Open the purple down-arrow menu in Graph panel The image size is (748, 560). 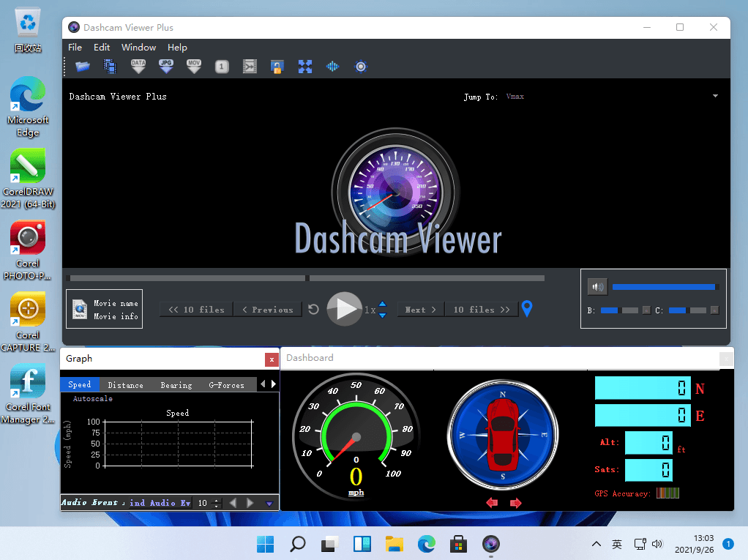[x=269, y=504]
